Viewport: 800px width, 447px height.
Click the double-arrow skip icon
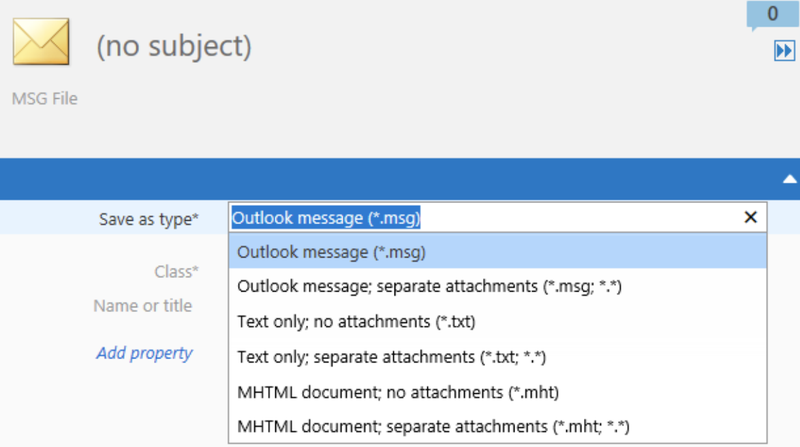(x=784, y=51)
